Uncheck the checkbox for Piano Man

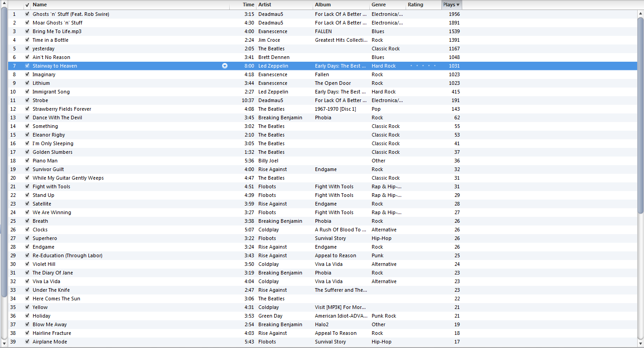(x=27, y=161)
